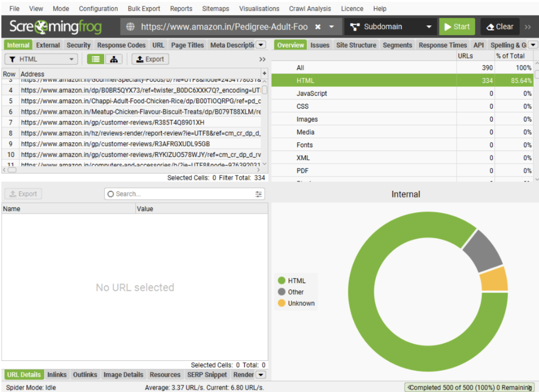Open the Help menu
The width and height of the screenshot is (539, 392).
[x=379, y=9]
